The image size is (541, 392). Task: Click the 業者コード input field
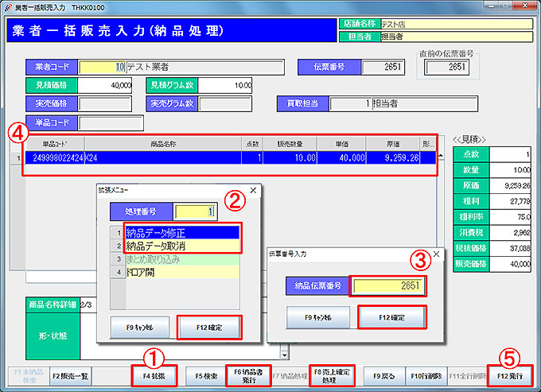pyautogui.click(x=102, y=67)
